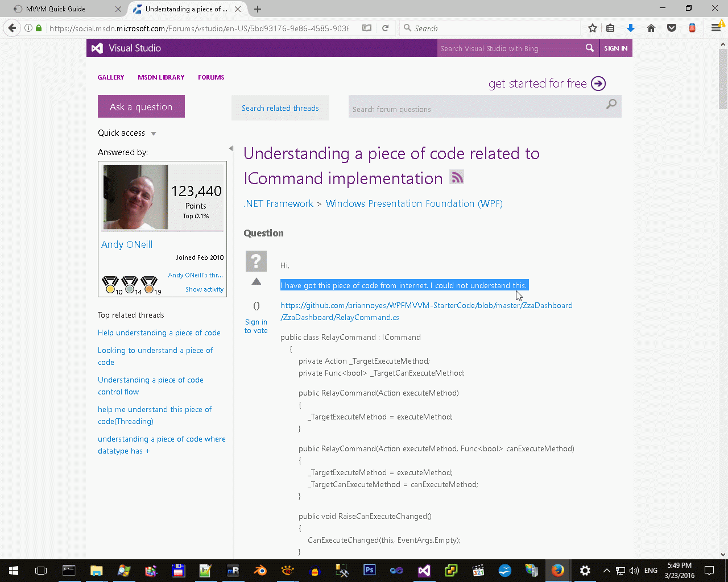The width and height of the screenshot is (728, 582).
Task: Click the Firefox Search box
Action: 489,28
